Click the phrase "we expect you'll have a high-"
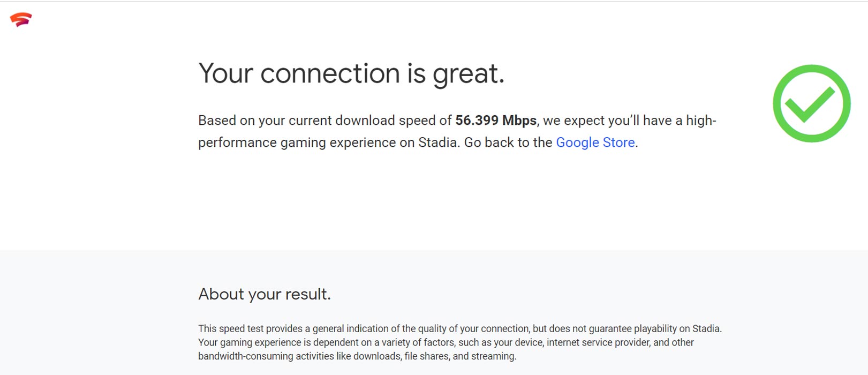The width and height of the screenshot is (868, 375). (x=630, y=121)
